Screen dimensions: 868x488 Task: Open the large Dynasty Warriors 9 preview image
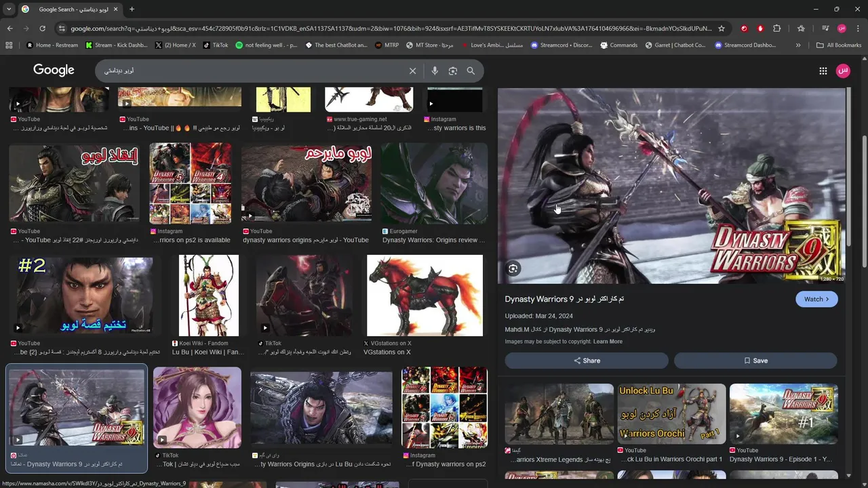(671, 186)
